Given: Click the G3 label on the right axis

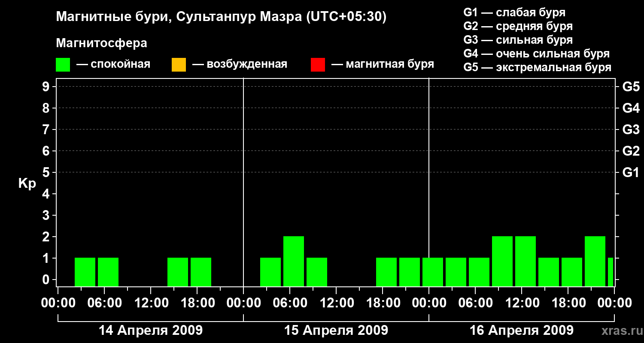Looking at the screenshot, I should tap(631, 130).
